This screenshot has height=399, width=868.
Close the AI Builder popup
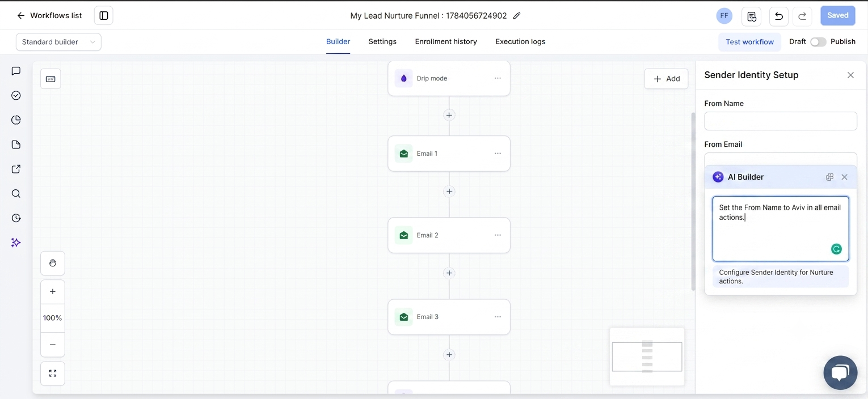click(844, 177)
